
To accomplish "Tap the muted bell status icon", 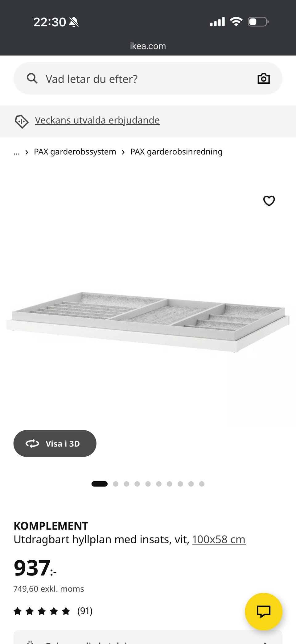I will [x=74, y=22].
